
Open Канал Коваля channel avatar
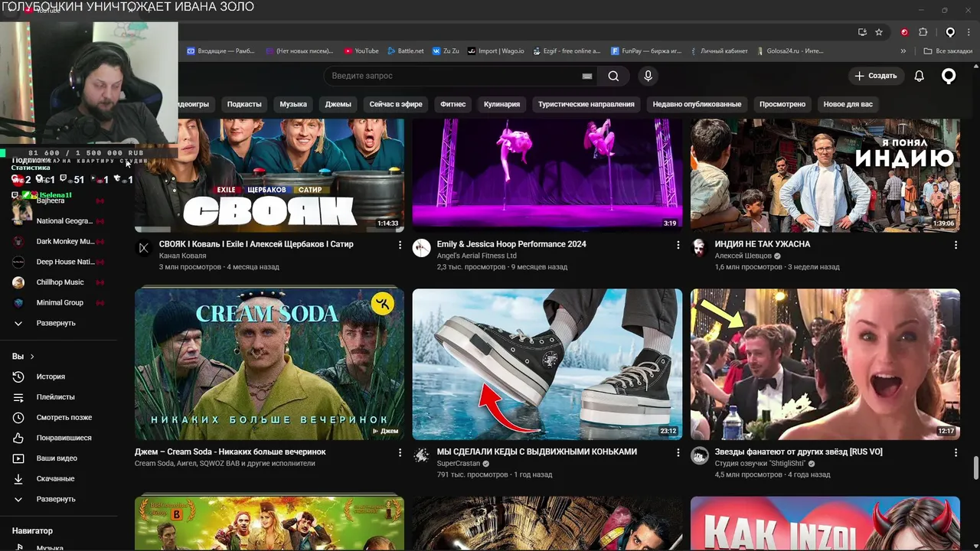(x=143, y=248)
